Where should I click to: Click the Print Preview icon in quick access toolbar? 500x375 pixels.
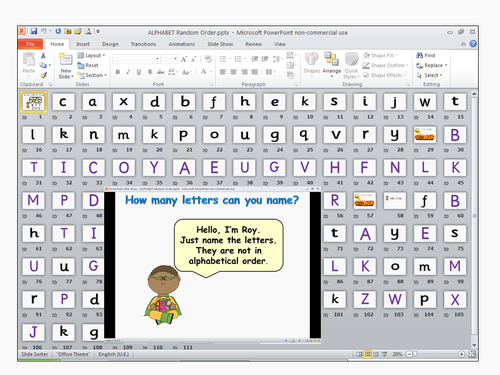[x=88, y=31]
